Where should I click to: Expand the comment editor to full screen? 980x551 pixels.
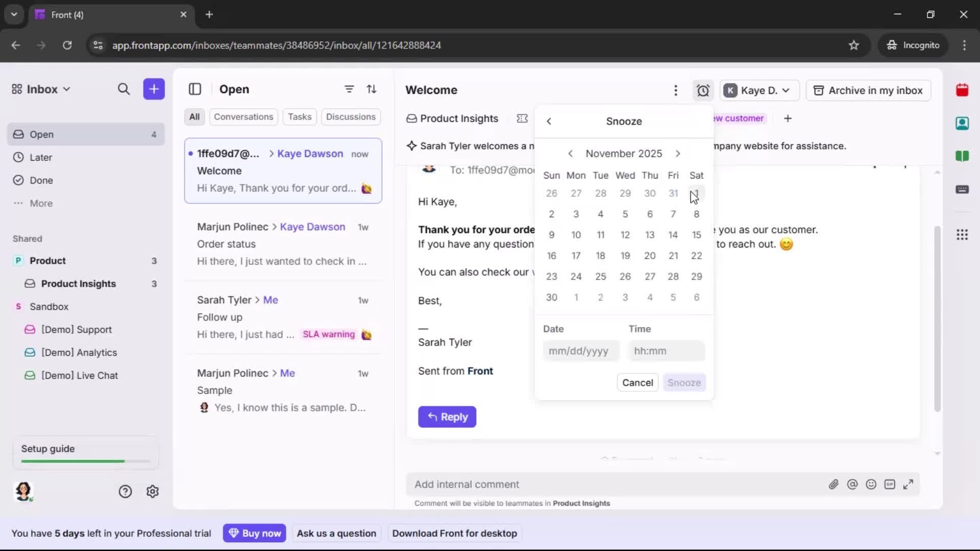pyautogui.click(x=909, y=484)
